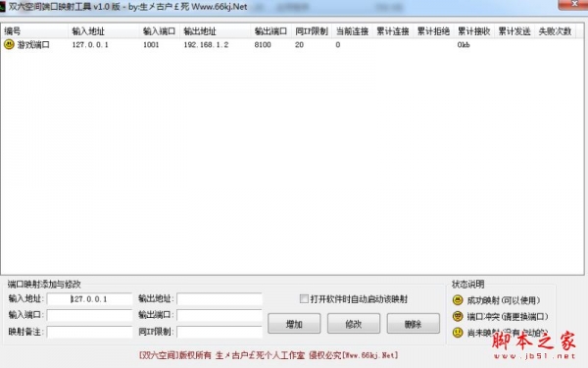Focus the 输入端口 input field
This screenshot has height=368, width=588.
(x=89, y=315)
